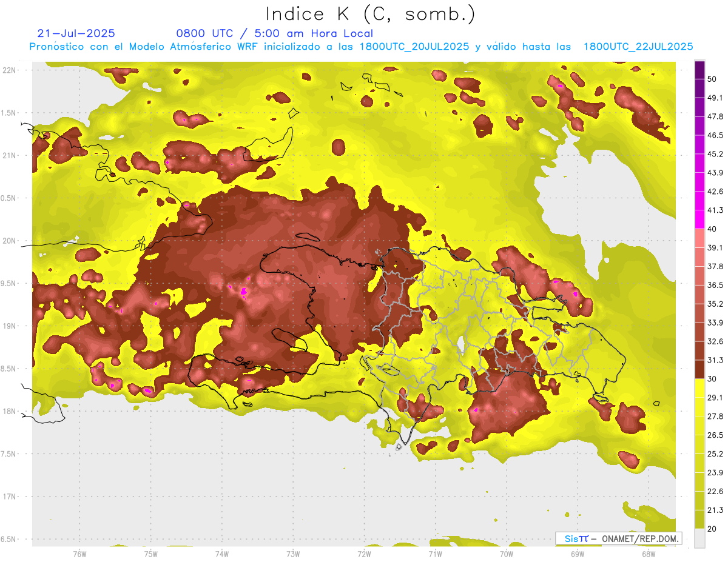Click the "29.1" color bar label

pyautogui.click(x=715, y=398)
